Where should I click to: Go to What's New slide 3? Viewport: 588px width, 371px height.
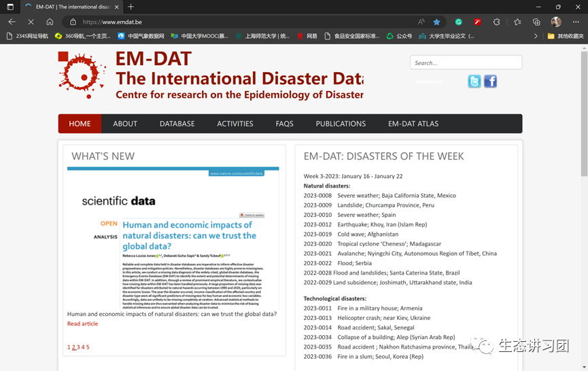(78, 347)
